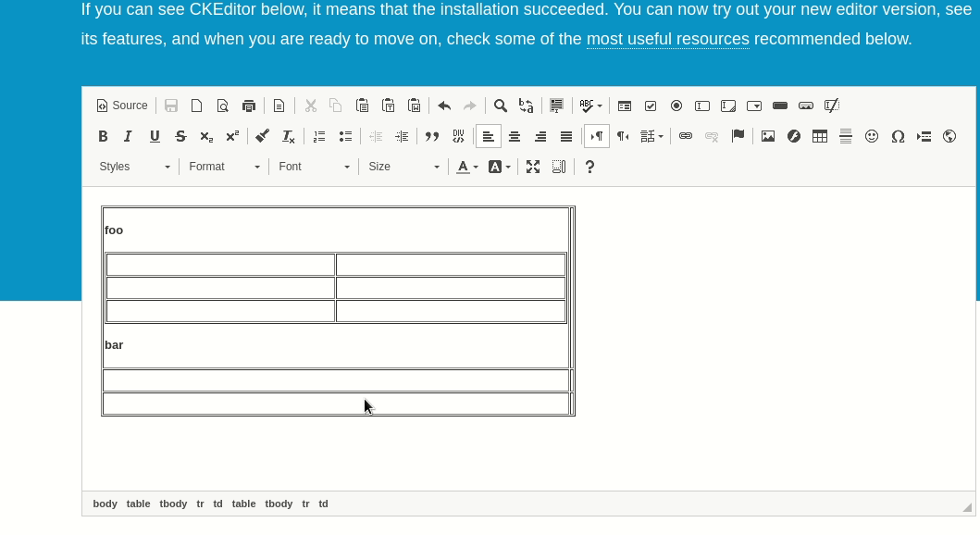Viewport: 980px width, 535px height.
Task: Toggle Bold formatting
Action: click(103, 136)
